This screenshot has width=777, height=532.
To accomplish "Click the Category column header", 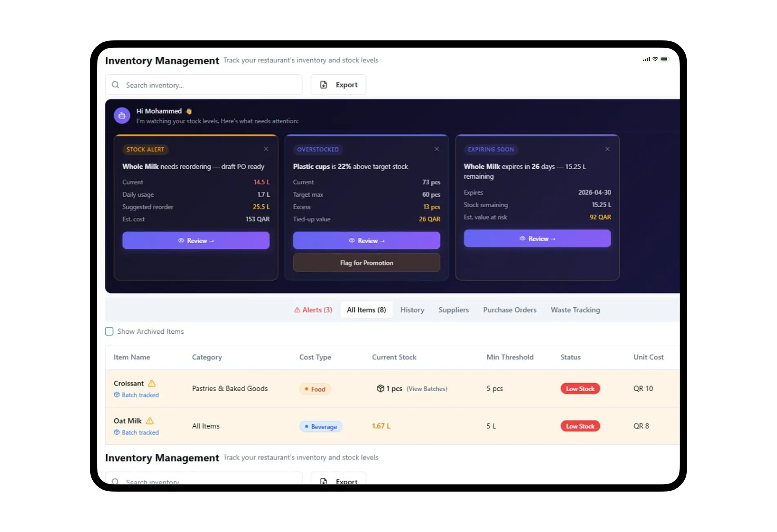I will [x=207, y=357].
